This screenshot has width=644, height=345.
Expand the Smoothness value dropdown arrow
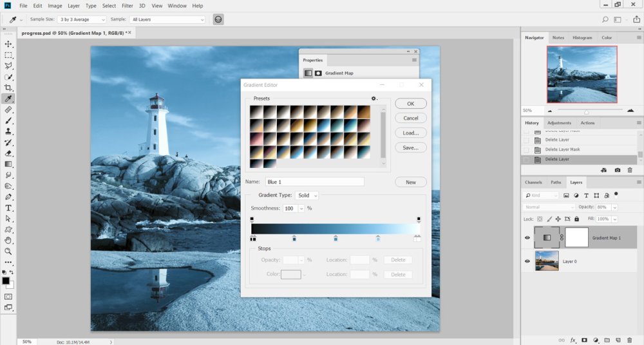(301, 209)
